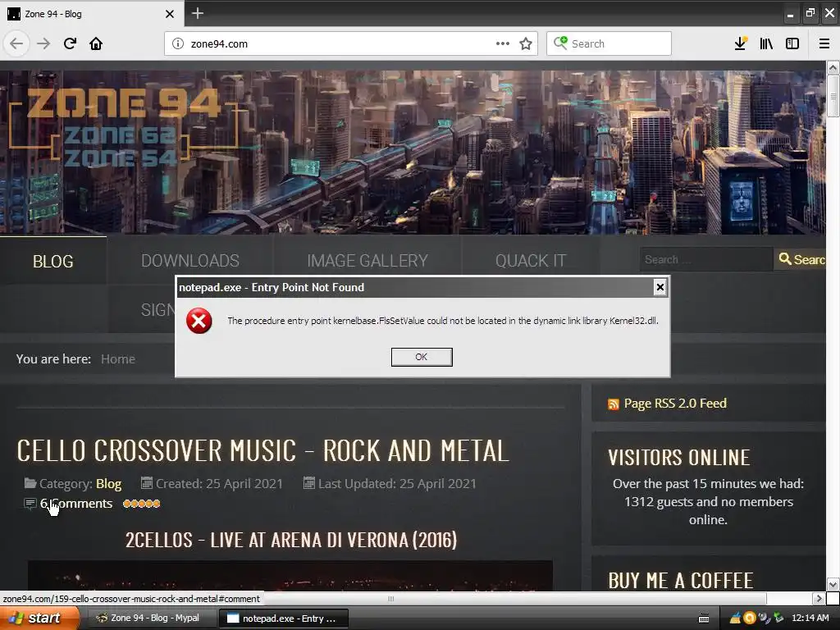This screenshot has width=840, height=630.
Task: Open the Page RSS 2.0 Feed link
Action: 675,404
